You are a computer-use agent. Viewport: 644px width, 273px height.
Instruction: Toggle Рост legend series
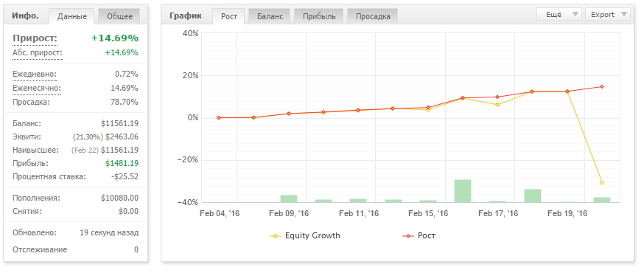[419, 235]
